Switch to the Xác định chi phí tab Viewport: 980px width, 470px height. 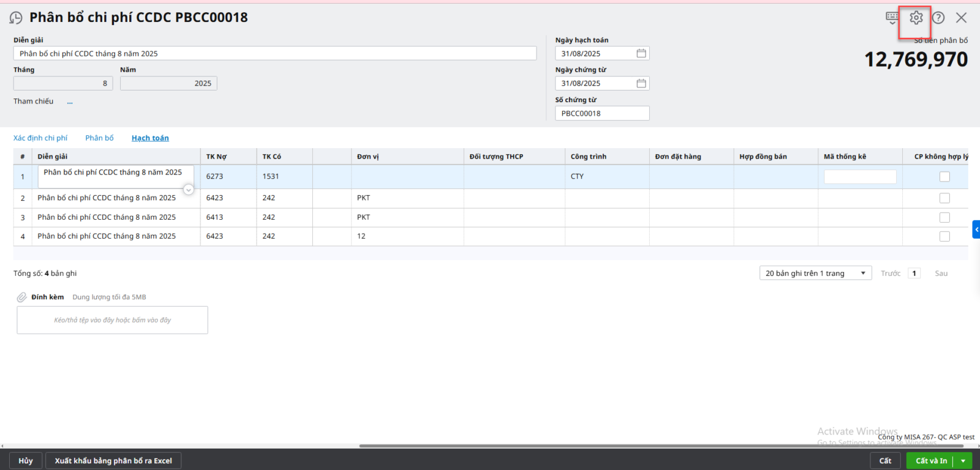coord(40,138)
